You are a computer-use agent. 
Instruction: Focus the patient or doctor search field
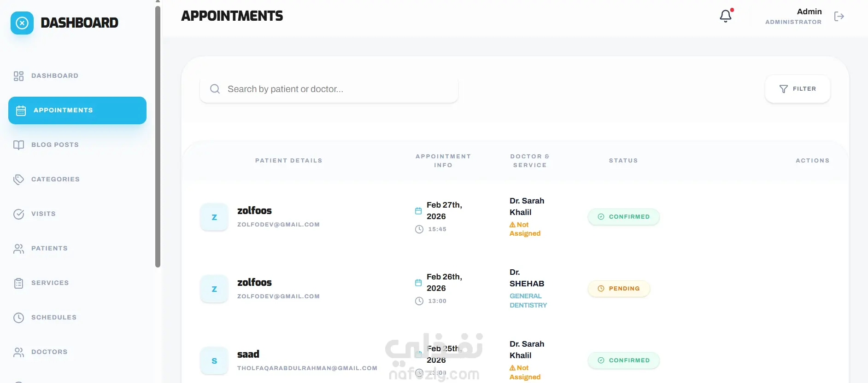click(x=329, y=89)
